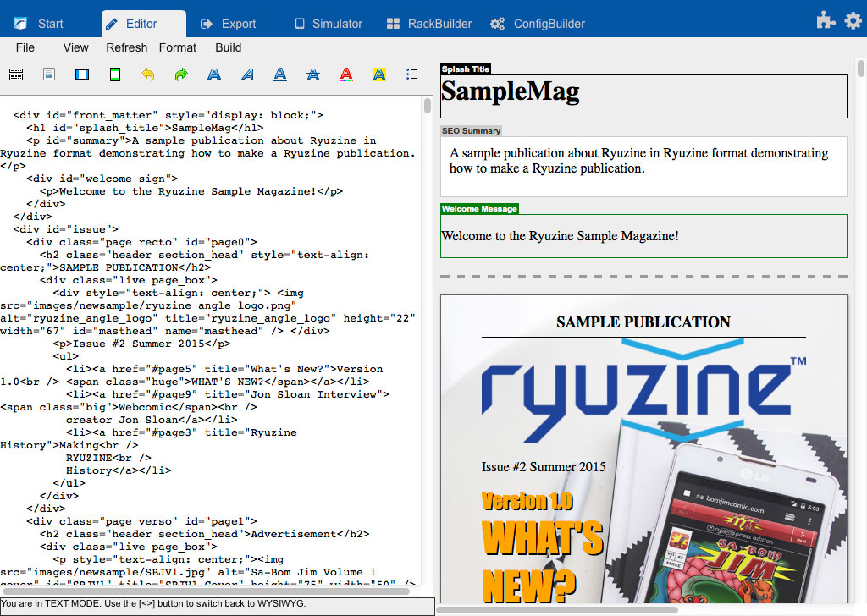Open the File menu
The image size is (867, 616).
(25, 47)
